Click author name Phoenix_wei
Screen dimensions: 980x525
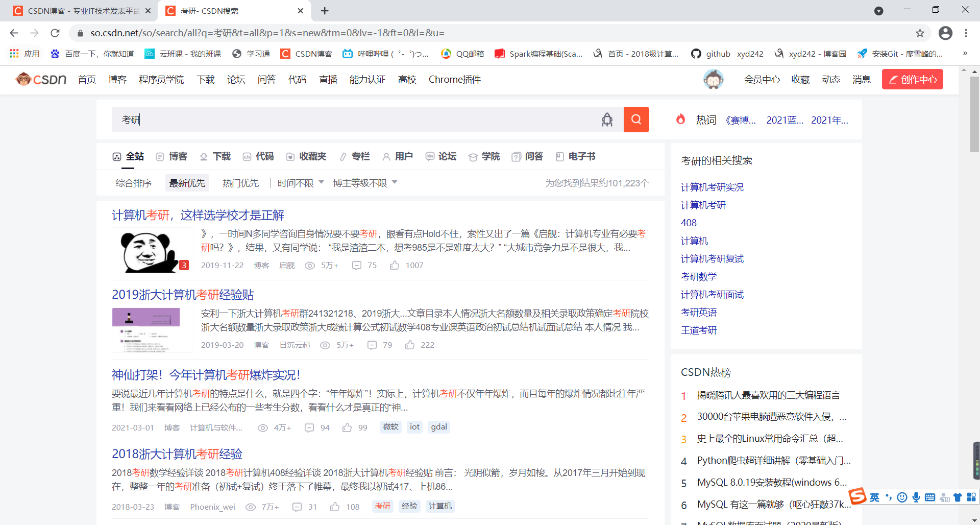pyautogui.click(x=212, y=507)
